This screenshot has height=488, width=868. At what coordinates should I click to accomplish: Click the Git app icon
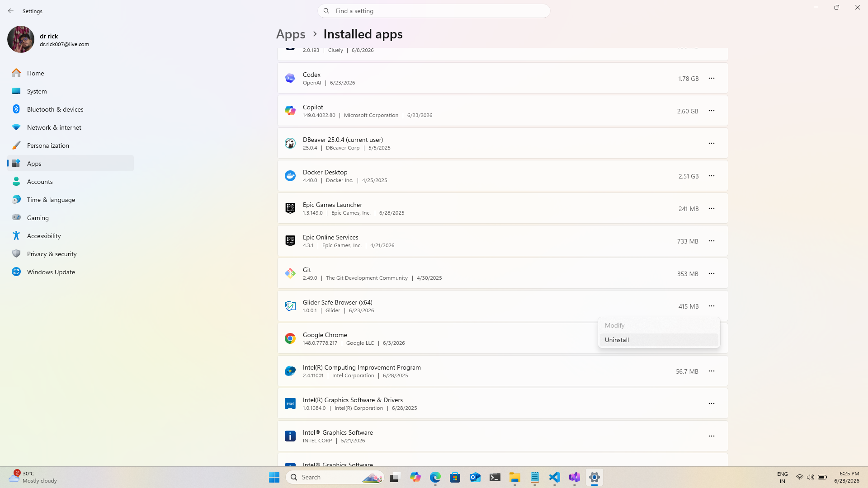(x=290, y=273)
